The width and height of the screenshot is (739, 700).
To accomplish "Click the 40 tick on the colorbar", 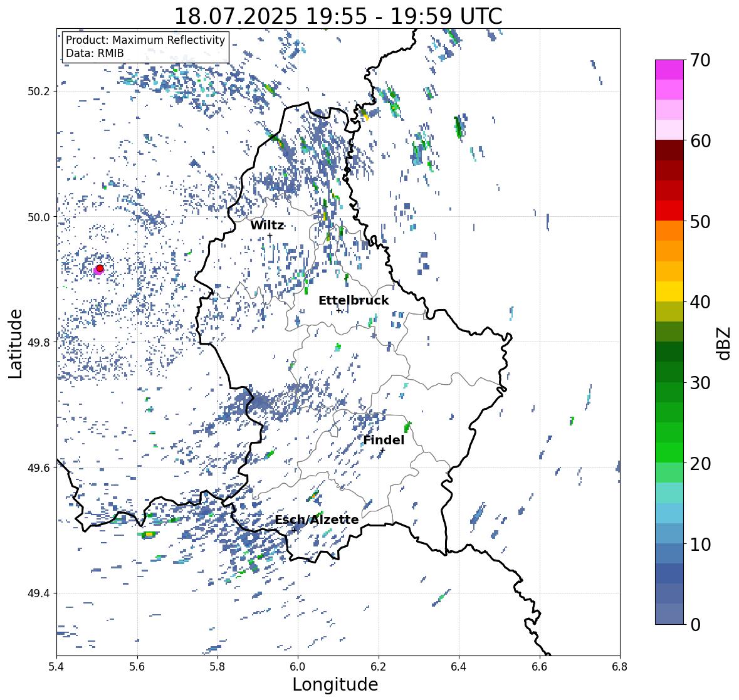I will pyautogui.click(x=700, y=302).
